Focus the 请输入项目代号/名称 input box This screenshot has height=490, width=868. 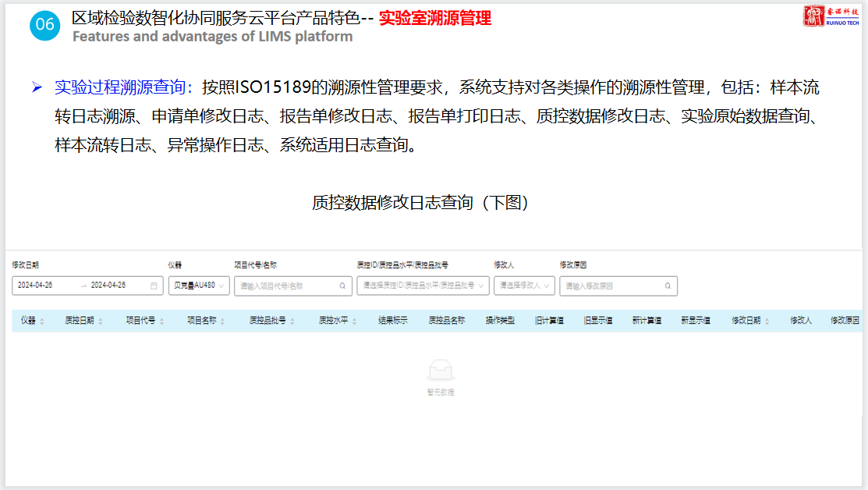[286, 286]
